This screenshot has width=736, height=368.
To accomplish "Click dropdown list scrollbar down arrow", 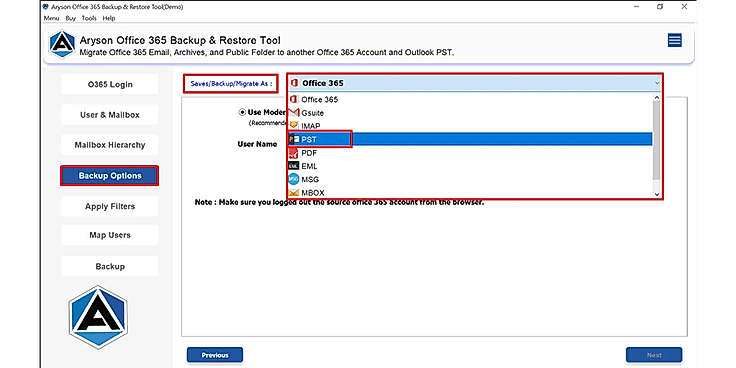I will (657, 194).
